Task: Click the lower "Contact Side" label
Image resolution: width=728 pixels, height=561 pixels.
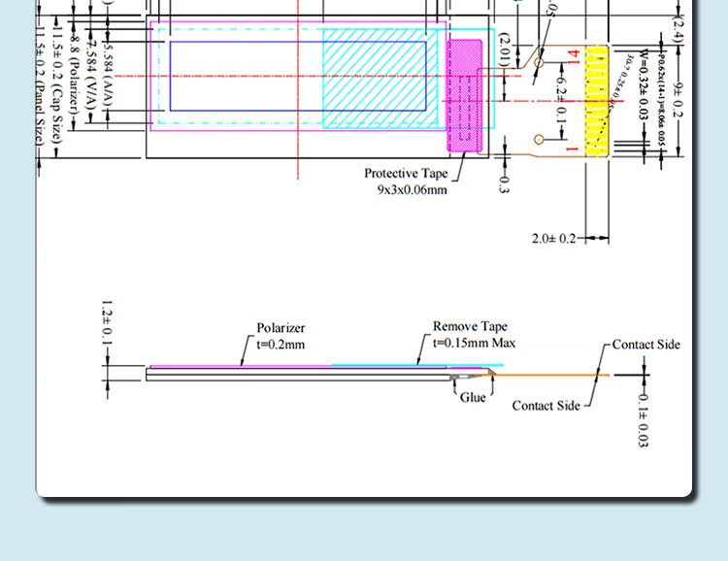Action: click(546, 406)
